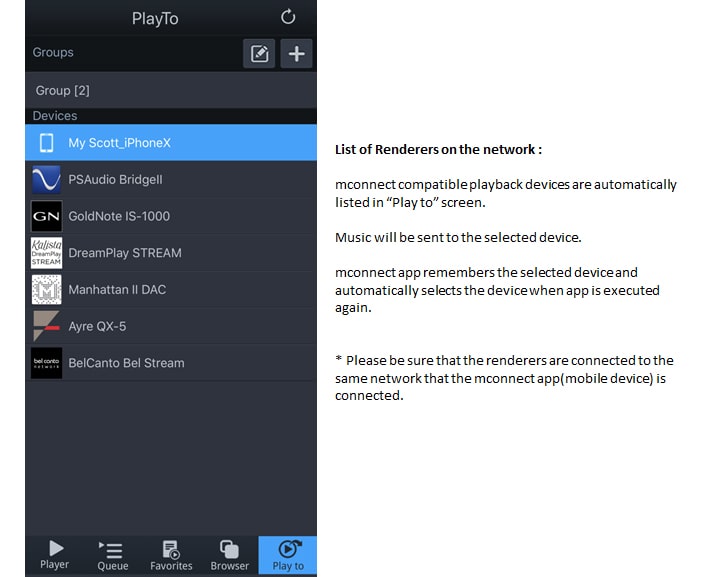Refresh the PlayTo device list
Screen dimensions: 725x577
click(288, 17)
